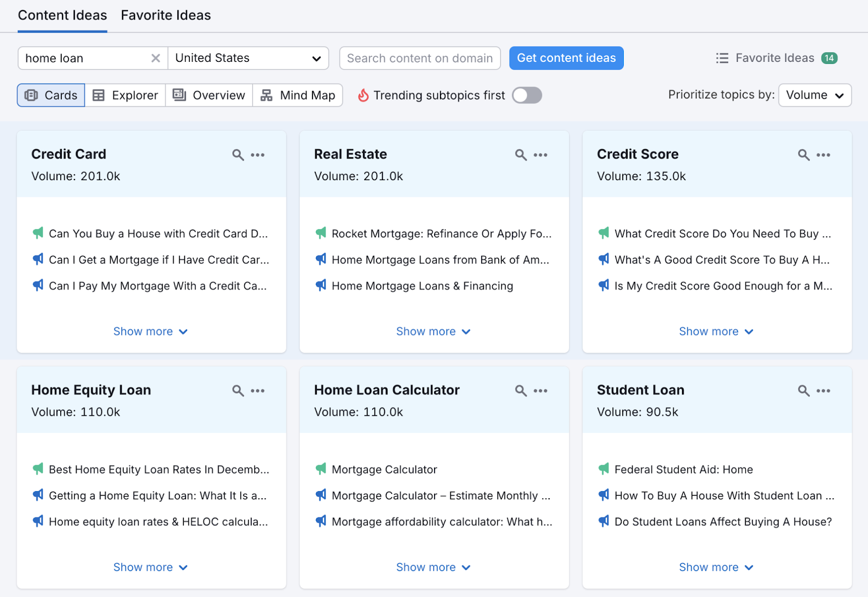868x597 pixels.
Task: Open Can I Get a Mortgage if I Have Credit Car... headline
Action: click(159, 260)
